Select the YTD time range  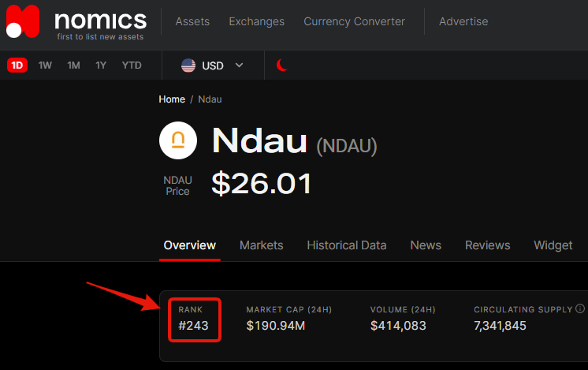click(x=132, y=65)
